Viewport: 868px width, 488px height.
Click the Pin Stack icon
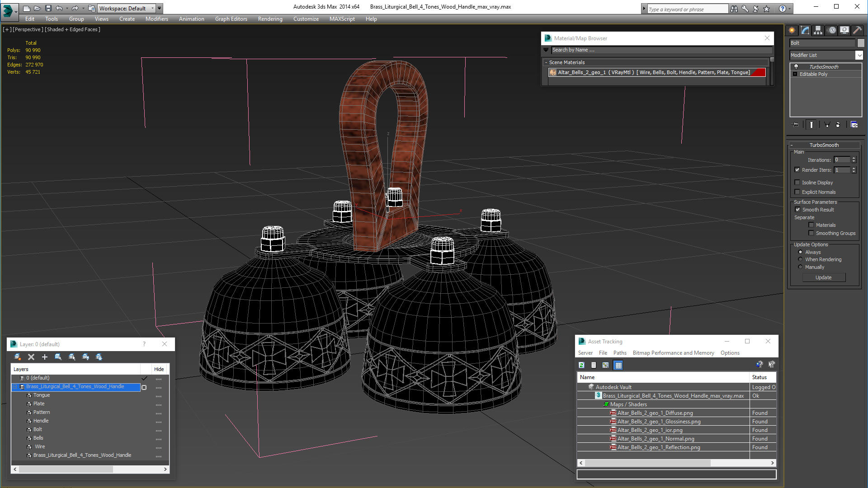pos(796,125)
